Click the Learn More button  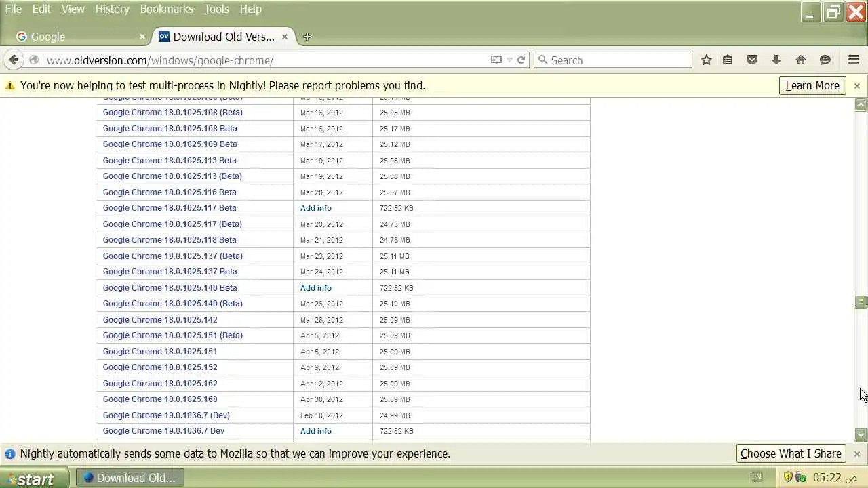pos(812,85)
